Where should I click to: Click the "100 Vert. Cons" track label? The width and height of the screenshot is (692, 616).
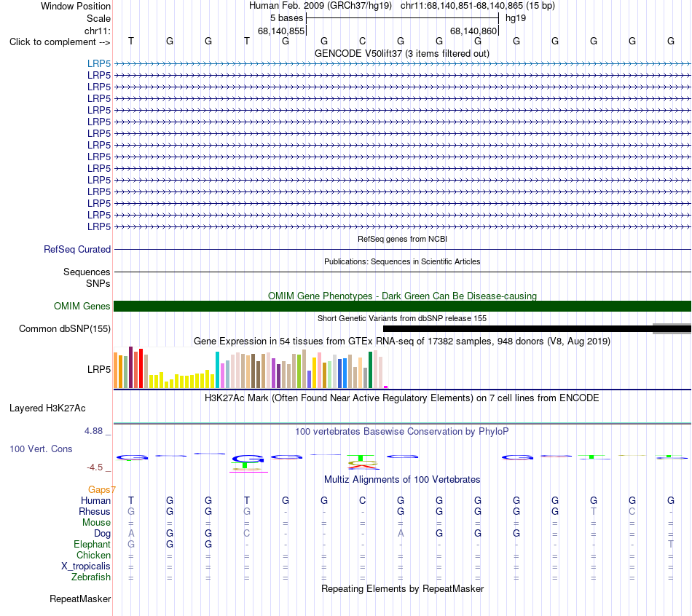click(x=41, y=449)
